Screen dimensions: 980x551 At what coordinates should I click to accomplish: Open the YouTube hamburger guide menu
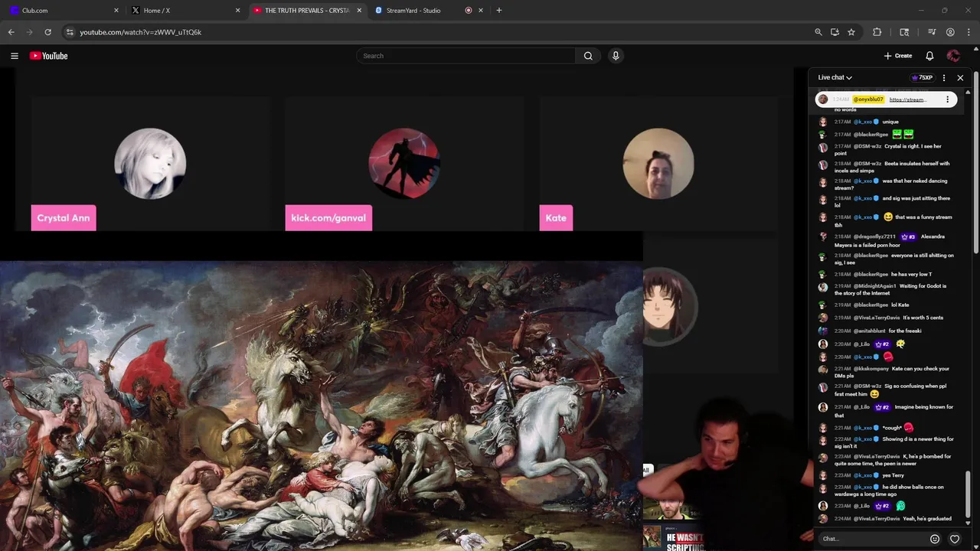click(14, 56)
